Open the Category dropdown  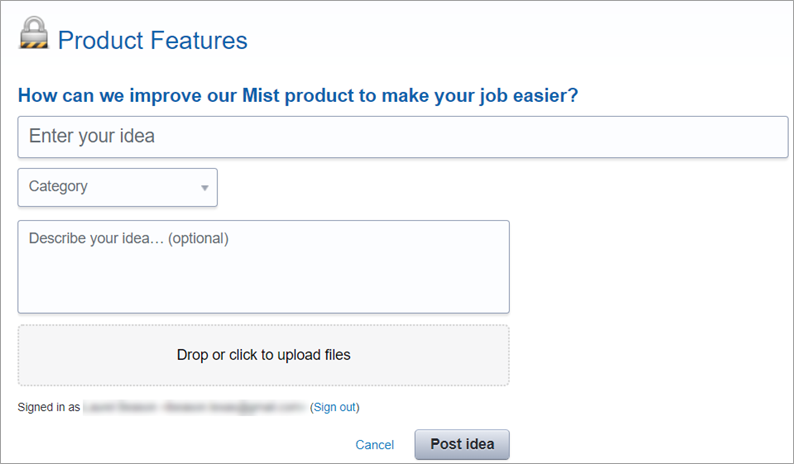point(117,187)
